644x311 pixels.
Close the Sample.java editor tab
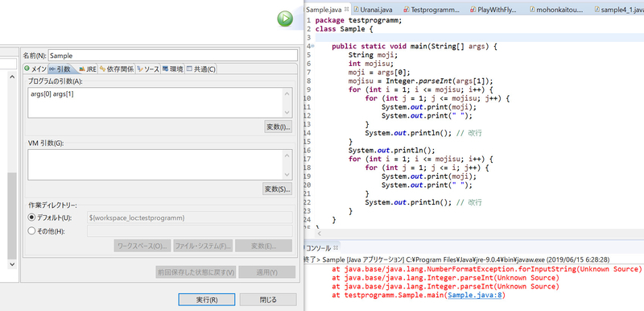(x=346, y=9)
